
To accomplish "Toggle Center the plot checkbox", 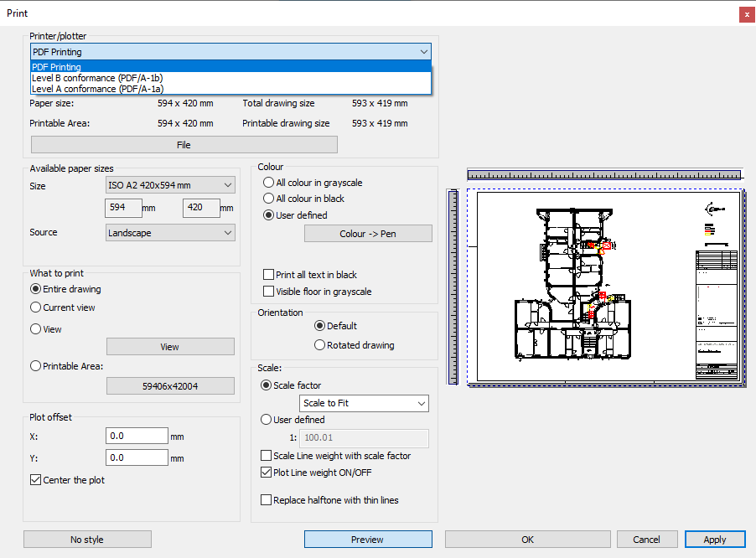I will [36, 480].
